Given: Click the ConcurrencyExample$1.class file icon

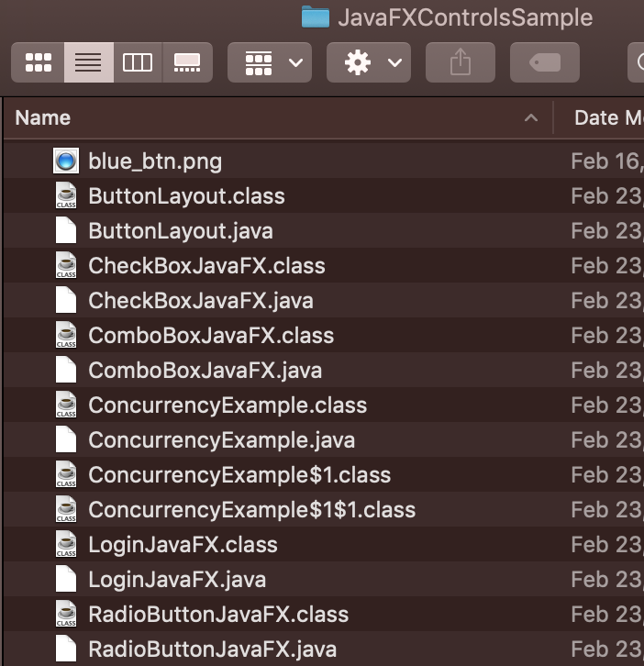Looking at the screenshot, I should point(66,474).
